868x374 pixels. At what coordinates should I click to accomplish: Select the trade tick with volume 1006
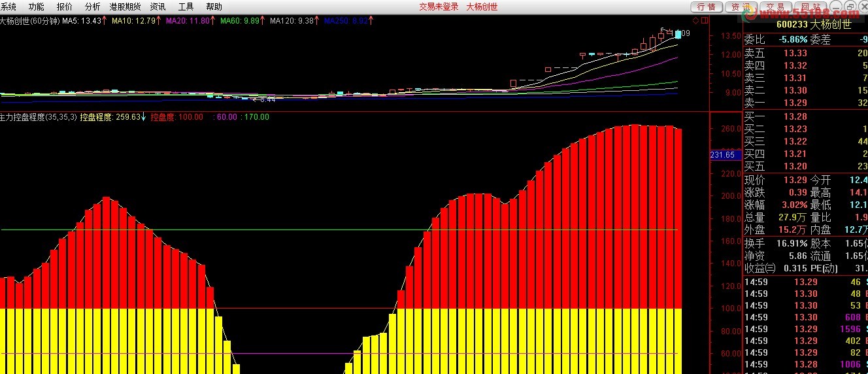click(x=806, y=364)
